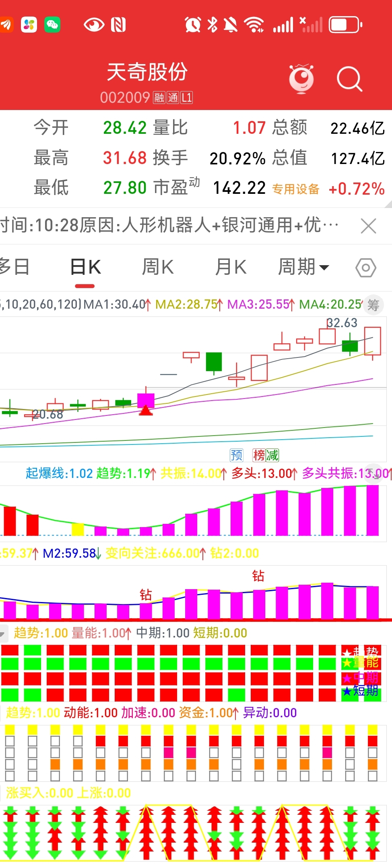Tap the 32.63 high price label

click(x=342, y=323)
